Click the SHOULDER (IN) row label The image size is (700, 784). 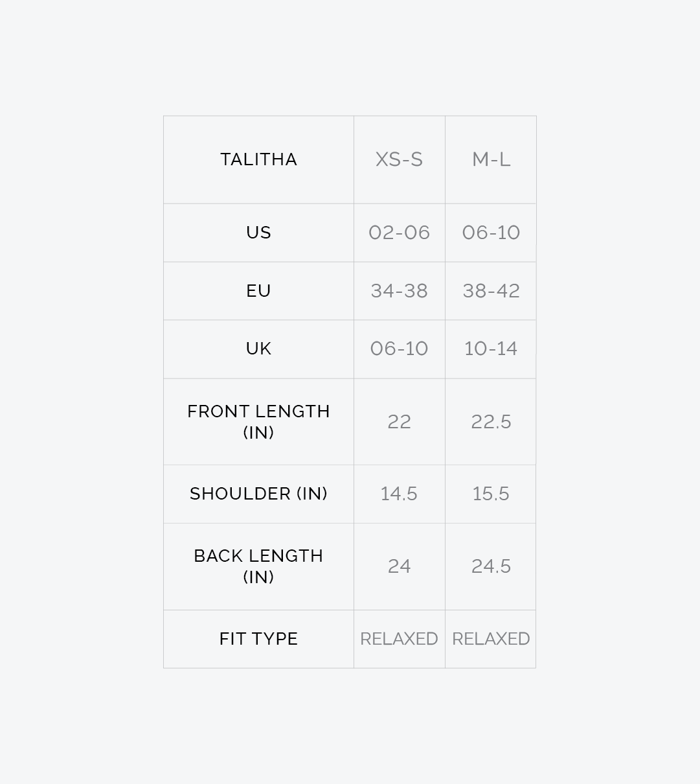coord(258,494)
